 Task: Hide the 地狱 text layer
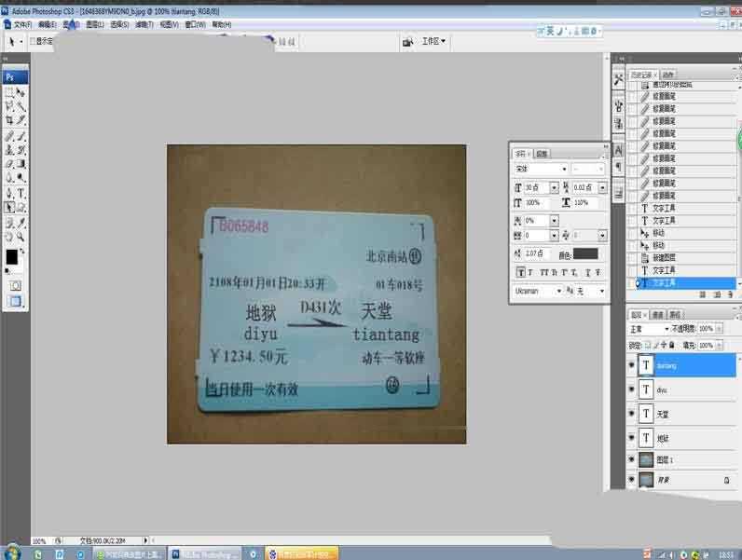(x=631, y=438)
